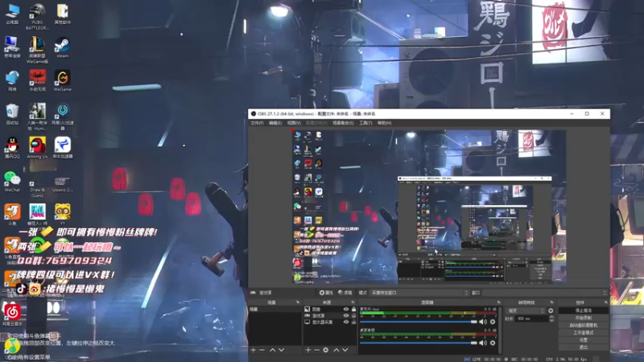Open OBS 设置 settings button
This screenshot has height=362, width=644.
[x=583, y=339]
